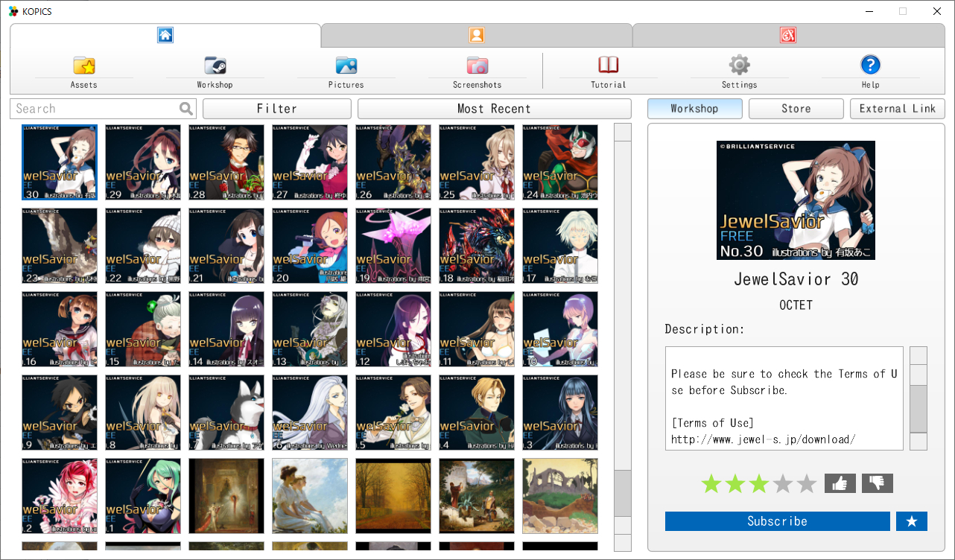Toggle favorite star next to Subscribe

(x=911, y=521)
